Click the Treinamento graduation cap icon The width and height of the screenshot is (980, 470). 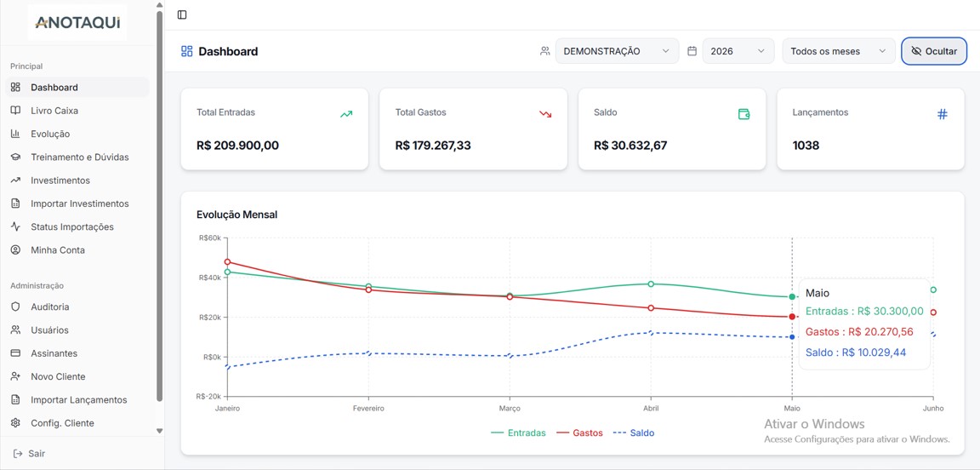(15, 157)
